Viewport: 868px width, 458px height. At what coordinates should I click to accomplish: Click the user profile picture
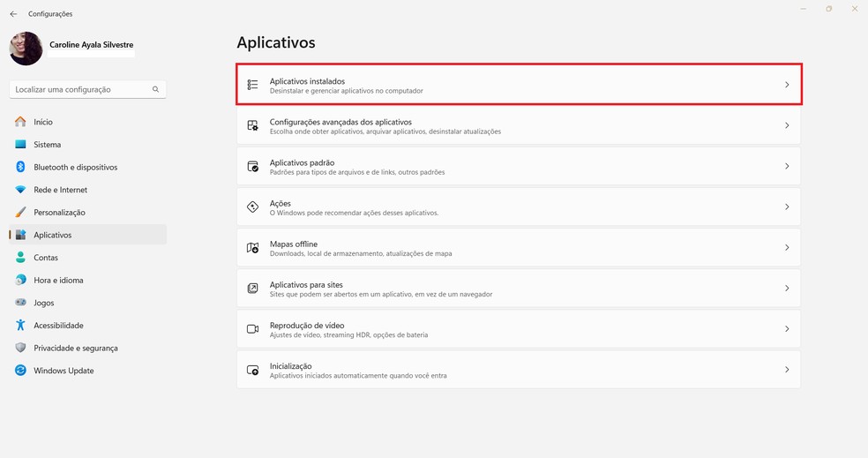(26, 49)
